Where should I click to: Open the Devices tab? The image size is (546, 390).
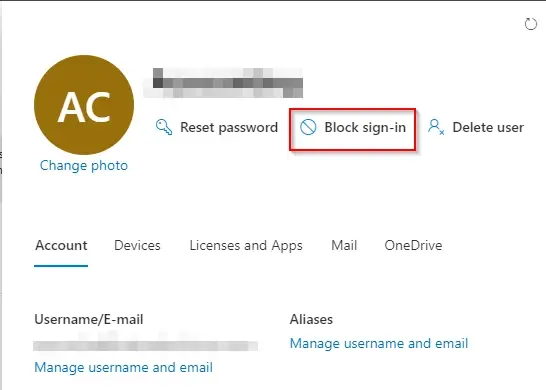(137, 245)
